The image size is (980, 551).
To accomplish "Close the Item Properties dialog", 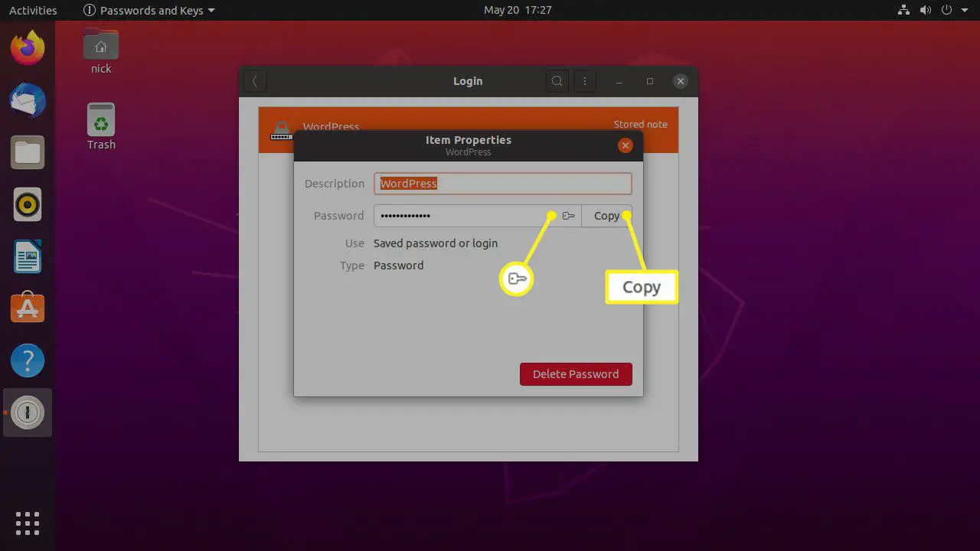I will coord(626,145).
